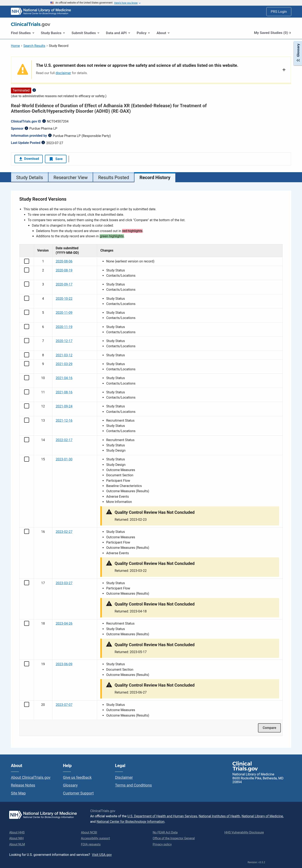Open the Policy menu
The height and width of the screenshot is (868, 302).
tap(143, 33)
